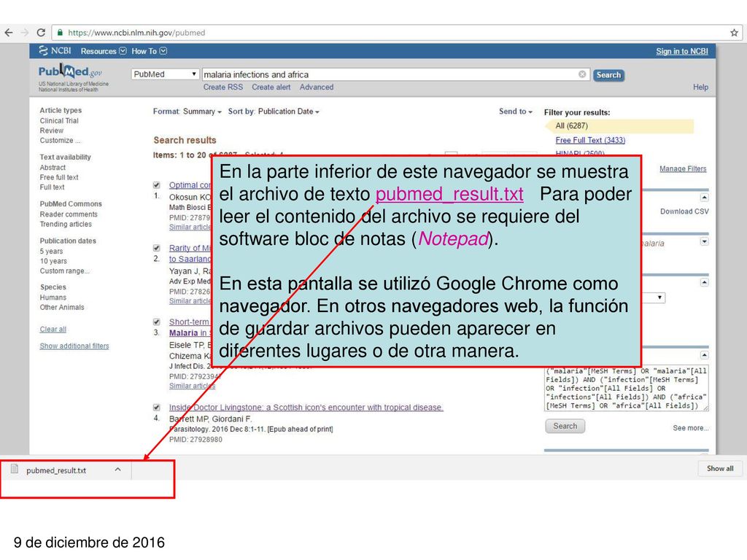The height and width of the screenshot is (560, 747).
Task: Toggle checkbox for result 1
Action: click(156, 184)
